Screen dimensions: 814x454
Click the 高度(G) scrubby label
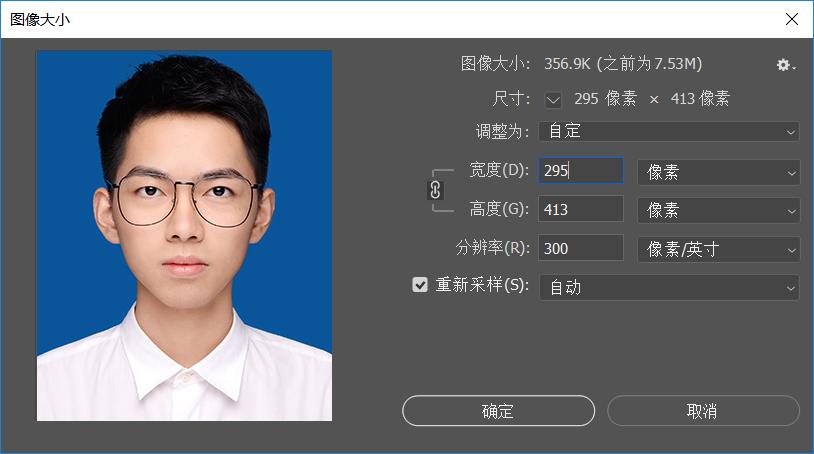498,209
